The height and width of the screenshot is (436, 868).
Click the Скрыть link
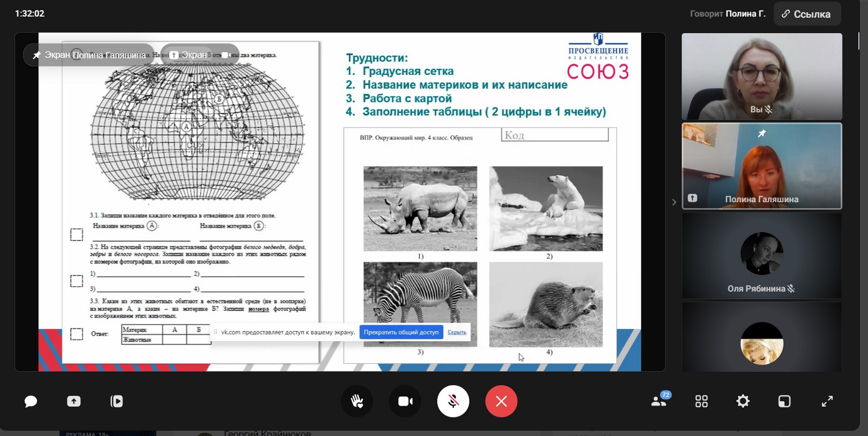coord(457,332)
